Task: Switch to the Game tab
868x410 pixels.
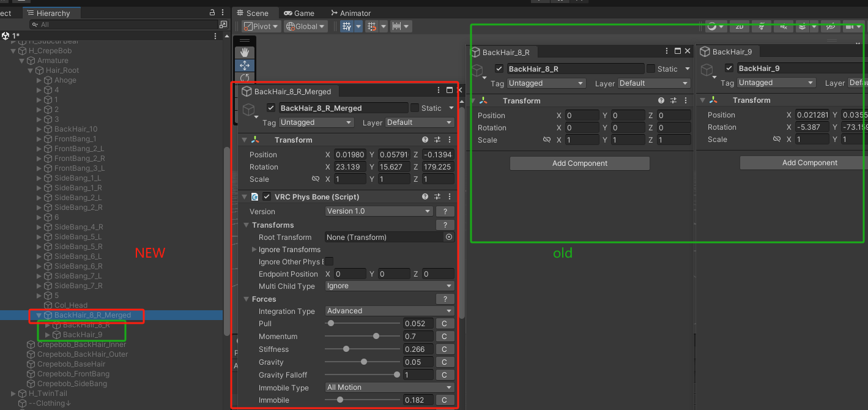Action: tap(300, 12)
